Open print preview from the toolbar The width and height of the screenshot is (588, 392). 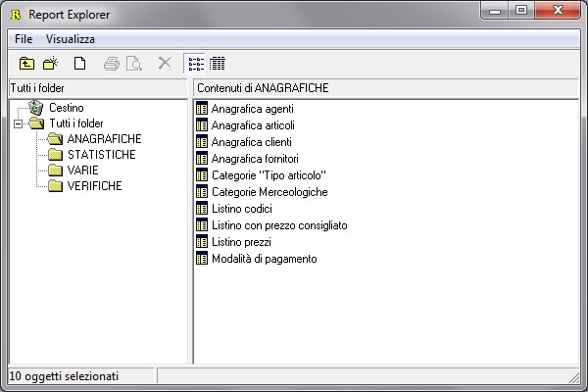[134, 64]
